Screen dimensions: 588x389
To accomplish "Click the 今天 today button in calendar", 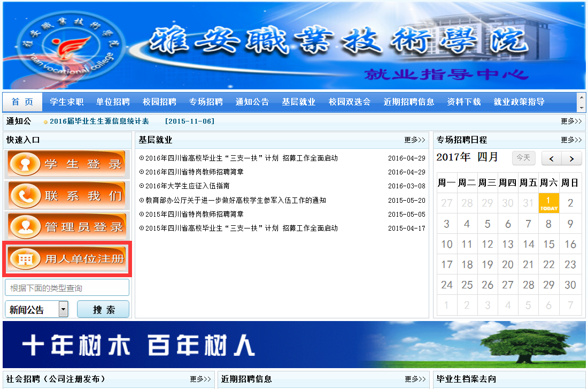I will tap(523, 158).
